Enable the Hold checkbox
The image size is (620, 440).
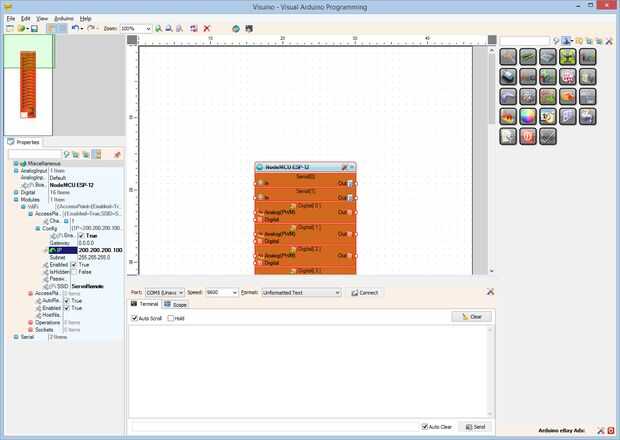pyautogui.click(x=171, y=318)
